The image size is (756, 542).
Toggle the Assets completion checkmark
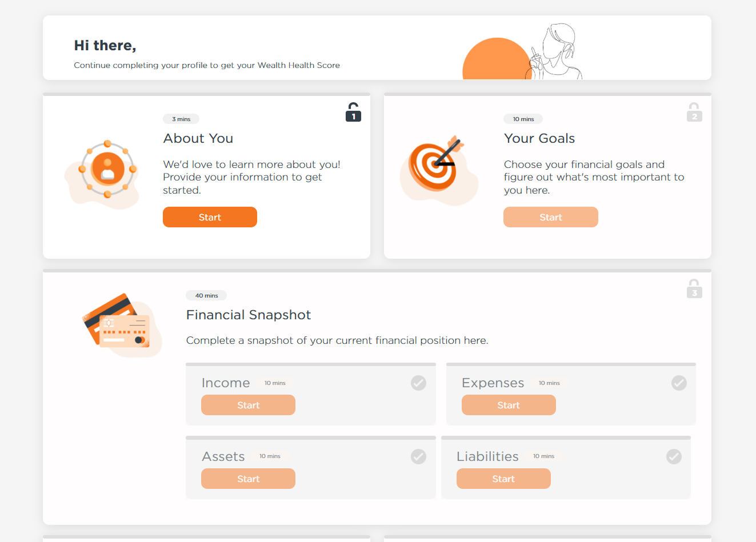(418, 456)
